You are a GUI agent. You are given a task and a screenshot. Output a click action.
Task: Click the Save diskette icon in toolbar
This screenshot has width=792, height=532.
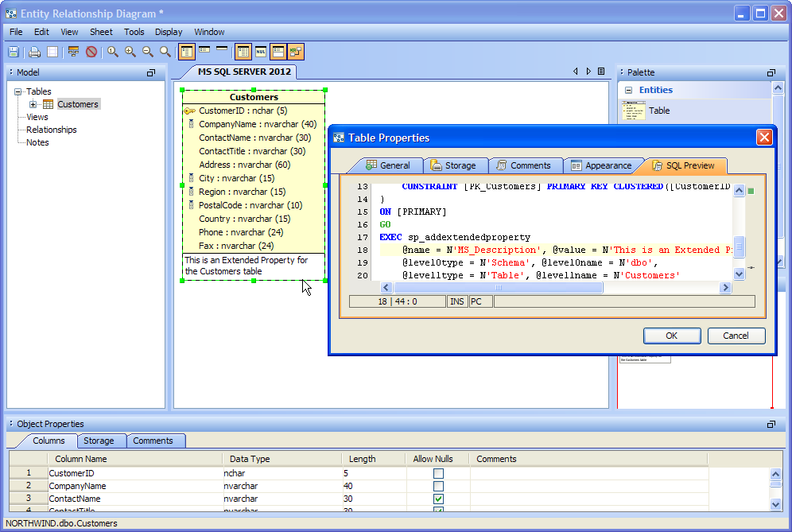click(14, 52)
